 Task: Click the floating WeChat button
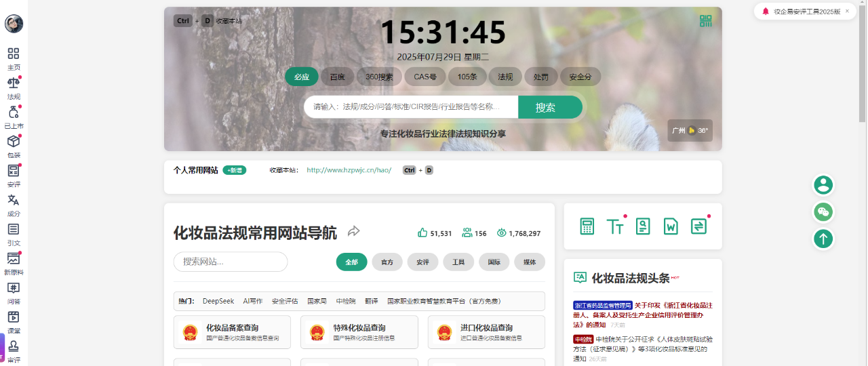823,212
